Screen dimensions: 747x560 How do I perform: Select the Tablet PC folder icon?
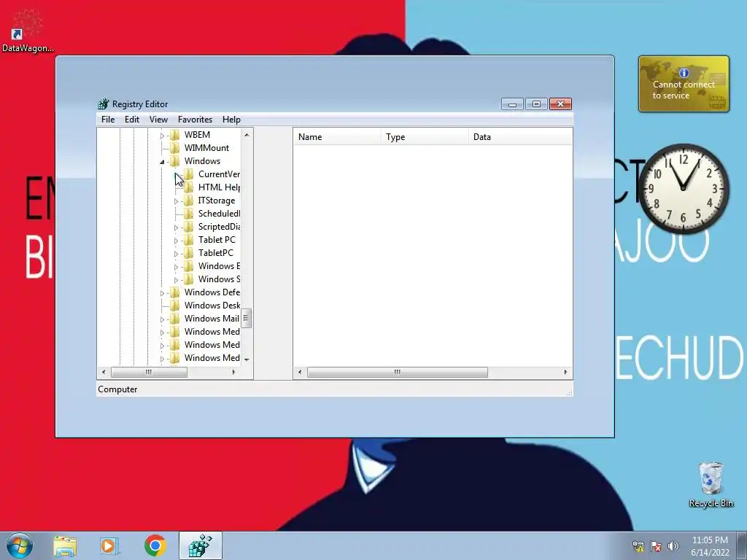click(x=189, y=239)
